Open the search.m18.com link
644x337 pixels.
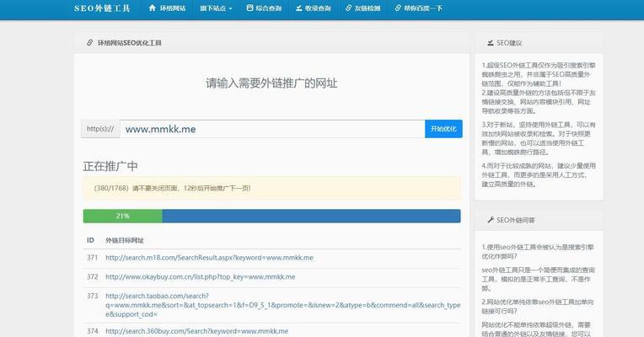pos(209,258)
